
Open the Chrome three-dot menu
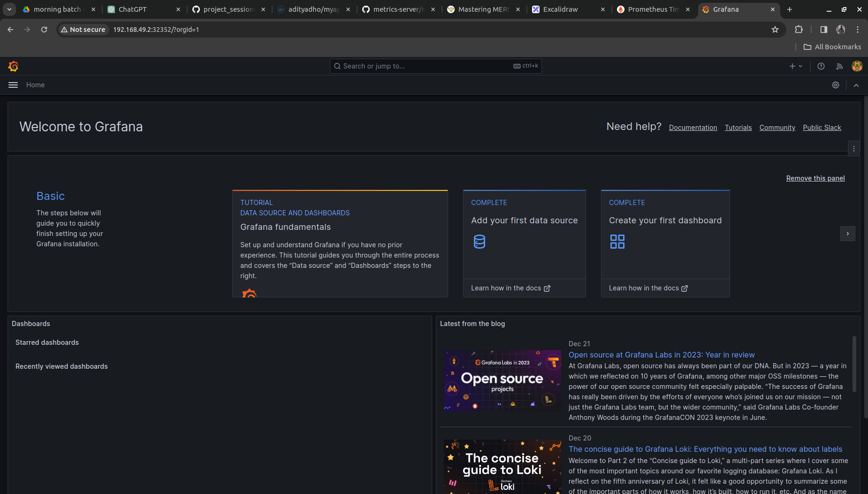858,30
